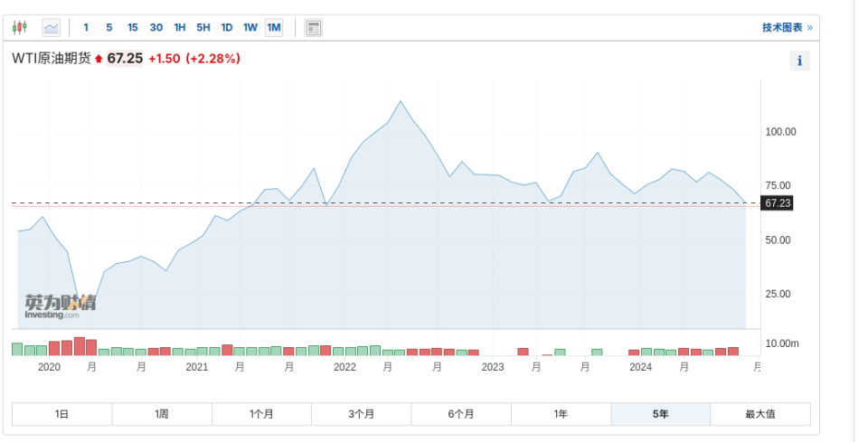This screenshot has width=868, height=442.
Task: Pick the 1H interval option
Action: pos(180,27)
